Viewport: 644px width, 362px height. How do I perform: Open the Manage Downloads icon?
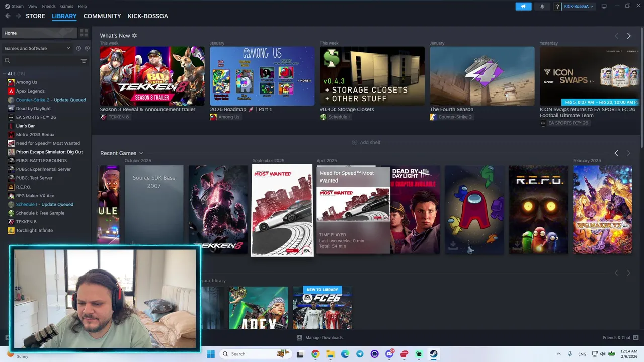click(x=299, y=338)
